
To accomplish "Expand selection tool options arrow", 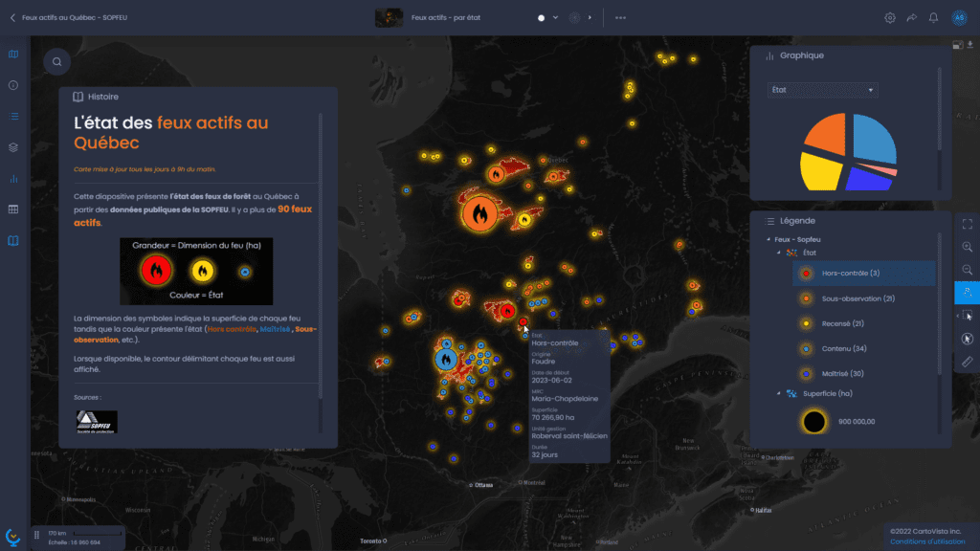I will click(957, 316).
